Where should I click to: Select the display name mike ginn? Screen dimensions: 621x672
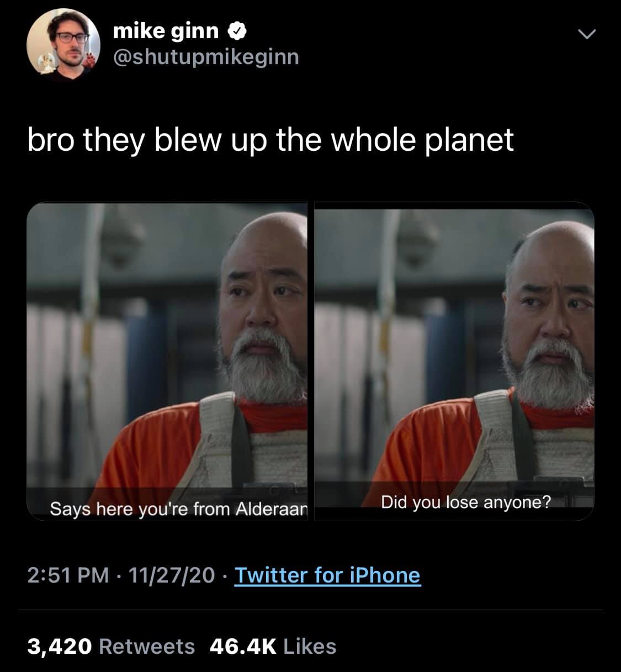166,31
